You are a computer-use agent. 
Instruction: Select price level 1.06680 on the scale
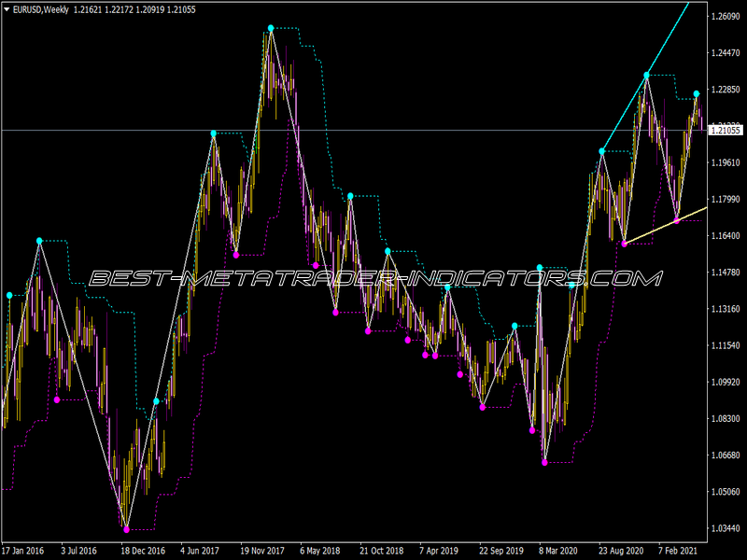[x=726, y=455]
